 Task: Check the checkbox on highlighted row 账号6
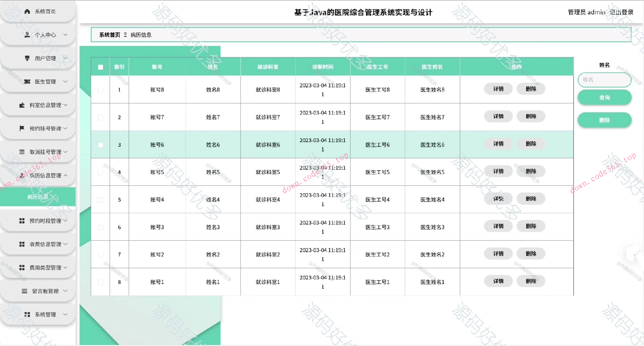100,145
